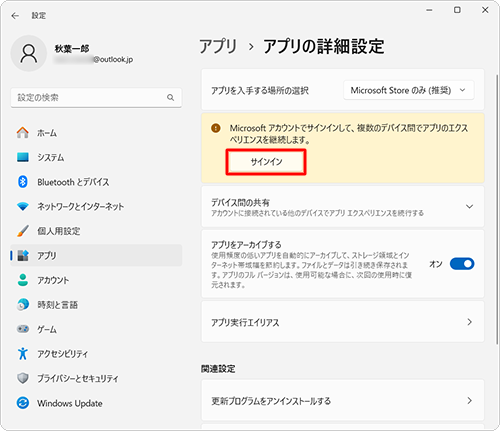Click the search magnifier icon
The width and height of the screenshot is (500, 431).
coord(170,98)
